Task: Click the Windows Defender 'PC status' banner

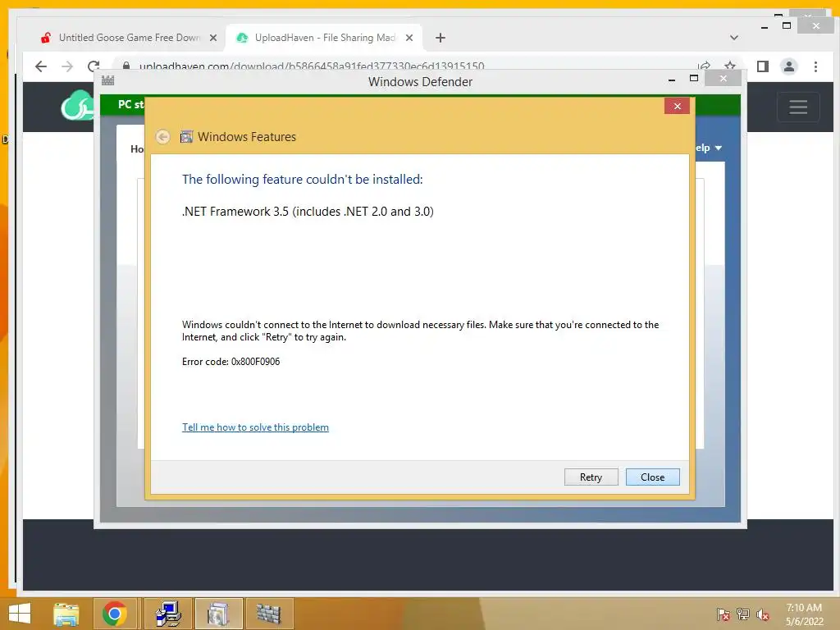Action: click(130, 104)
